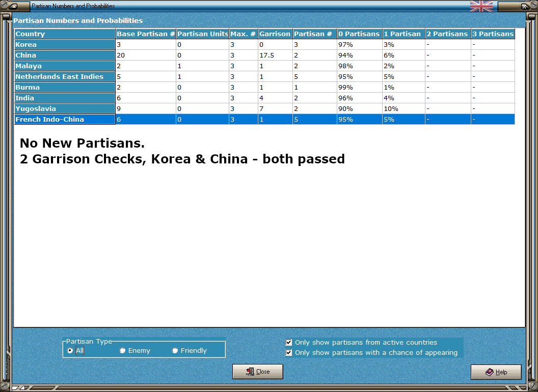Viewport: 538px width, 392px height.
Task: Click the 0 Partisans column header
Action: [359, 34]
